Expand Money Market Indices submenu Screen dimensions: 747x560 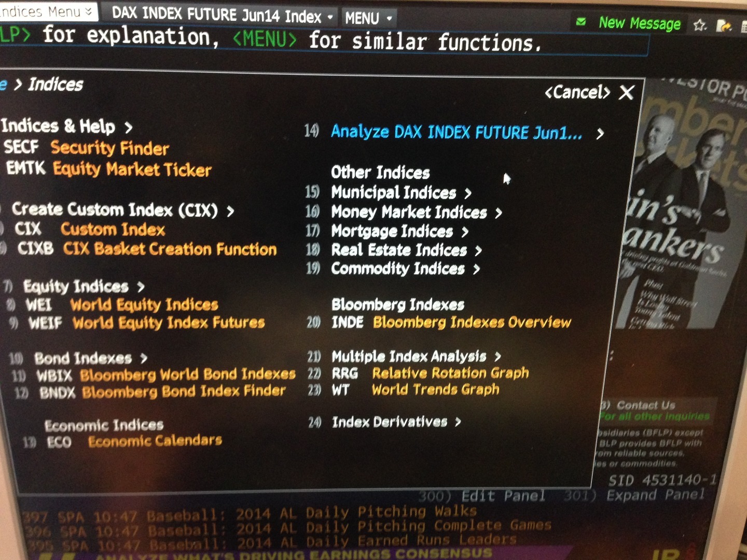click(417, 212)
